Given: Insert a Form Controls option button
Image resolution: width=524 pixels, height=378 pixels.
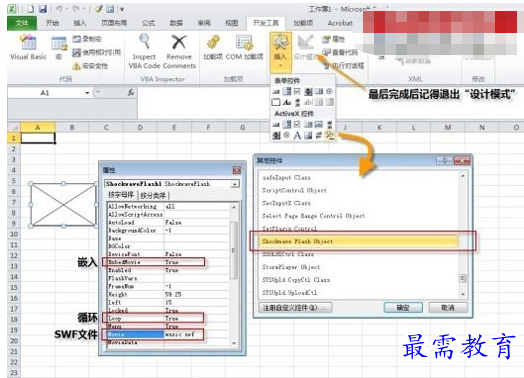Looking at the screenshot, I should [x=330, y=92].
